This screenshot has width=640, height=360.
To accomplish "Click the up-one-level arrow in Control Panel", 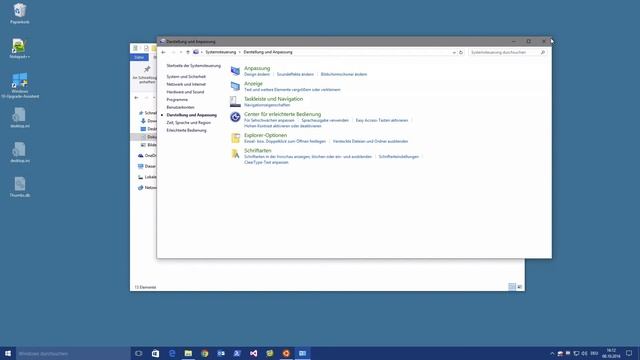I will (x=188, y=52).
